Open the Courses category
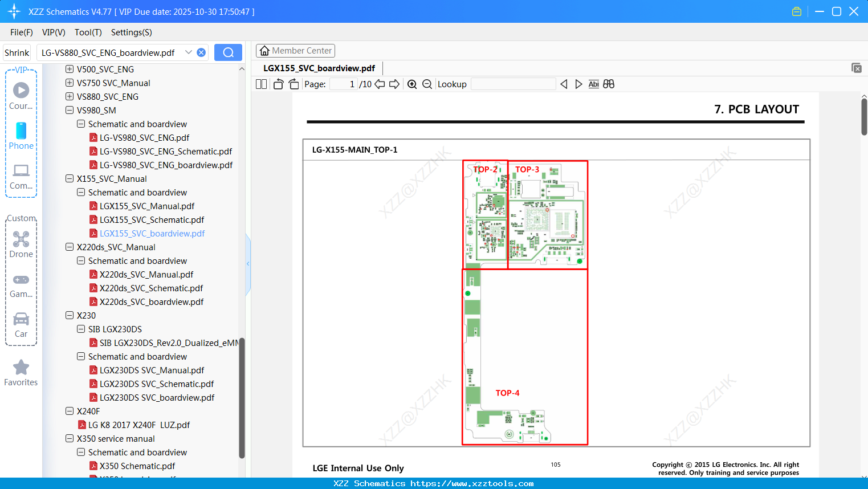The height and width of the screenshot is (489, 868). pos(21,96)
